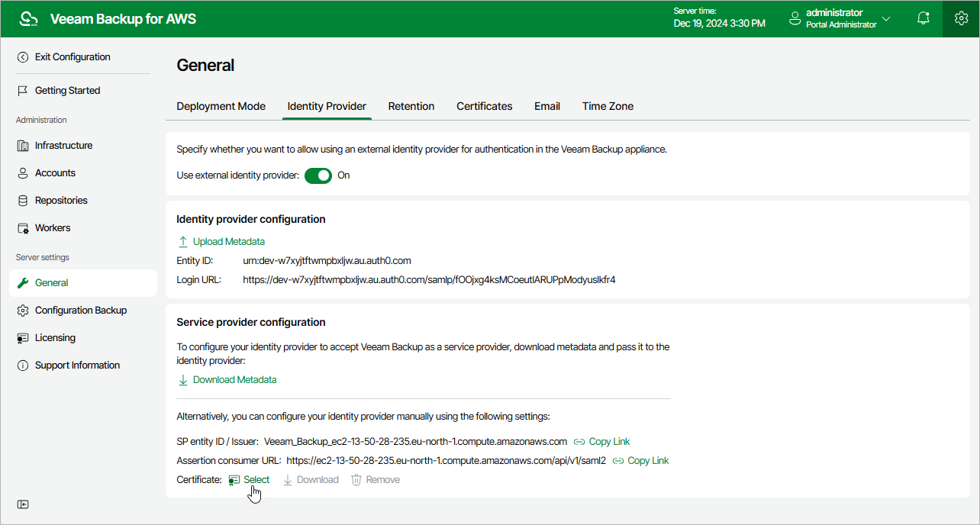Open the notifications bell
Image resolution: width=980 pixels, height=525 pixels.
pos(923,18)
